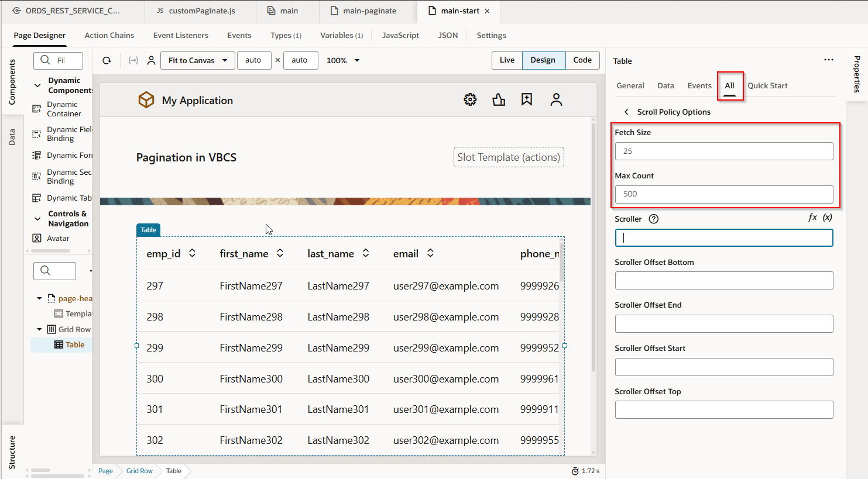Collapse the Dynamic Components section
Viewport: 868px width, 479px height.
pyautogui.click(x=37, y=85)
